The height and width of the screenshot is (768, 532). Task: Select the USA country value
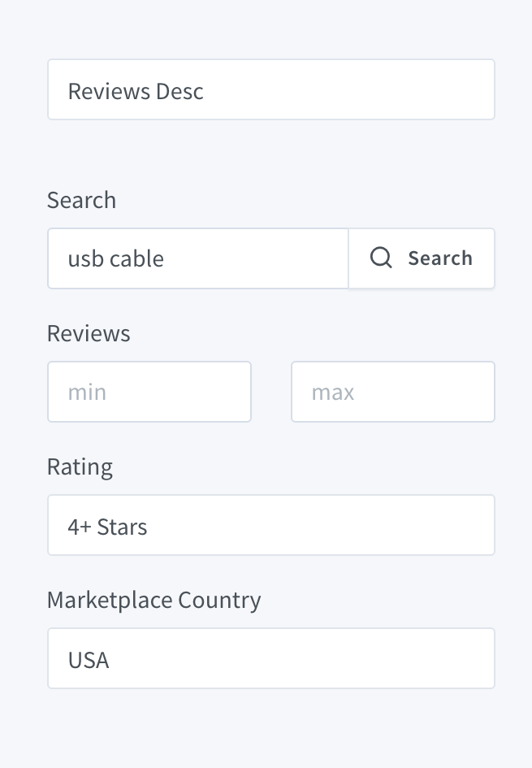click(89, 659)
